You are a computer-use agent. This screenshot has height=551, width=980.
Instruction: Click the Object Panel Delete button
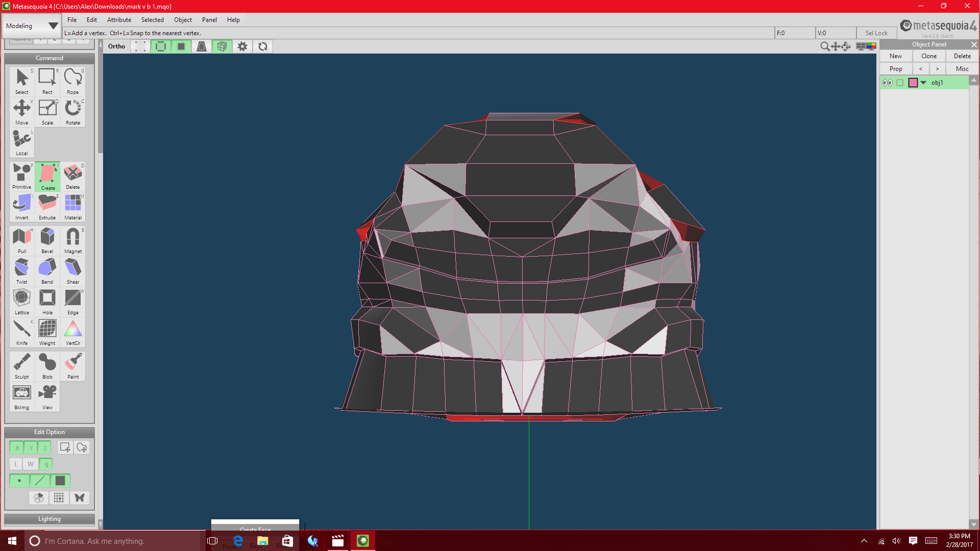(962, 56)
